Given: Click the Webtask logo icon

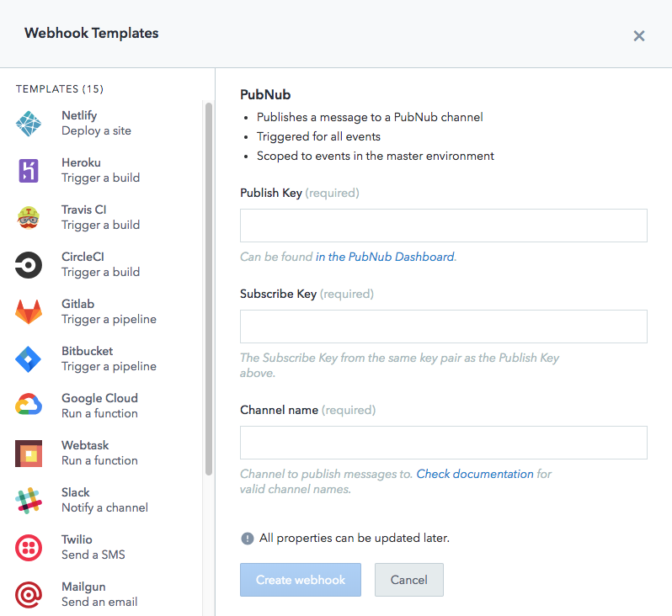Looking at the screenshot, I should (x=29, y=454).
